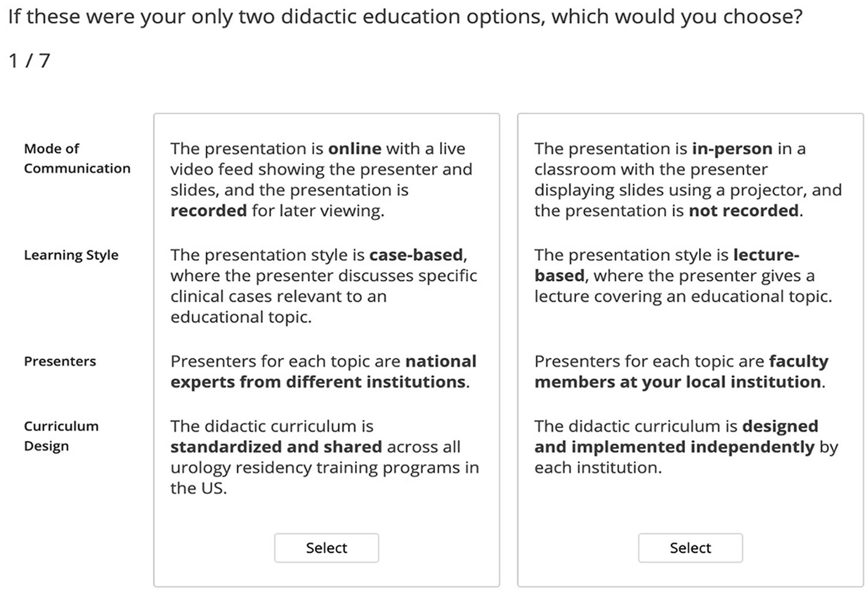Click the bold word in-person
The height and width of the screenshot is (594, 868).
point(732,149)
